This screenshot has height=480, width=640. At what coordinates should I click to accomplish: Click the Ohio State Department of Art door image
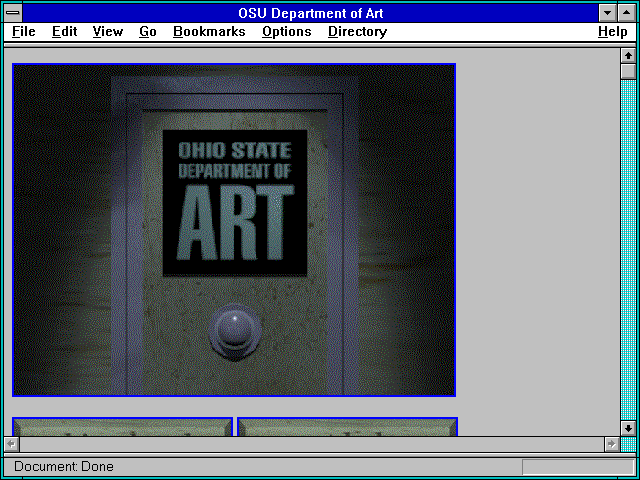(234, 230)
